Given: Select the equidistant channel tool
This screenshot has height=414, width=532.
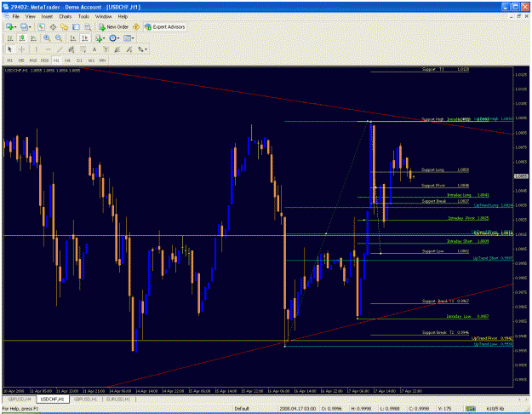Looking at the screenshot, I should point(71,49).
